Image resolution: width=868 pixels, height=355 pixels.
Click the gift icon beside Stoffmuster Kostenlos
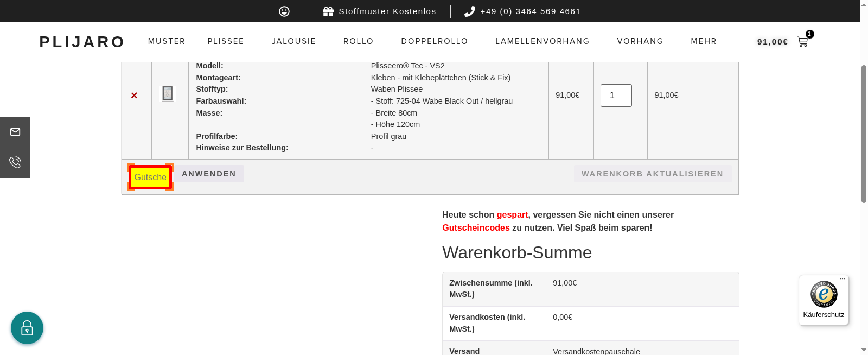click(x=328, y=11)
